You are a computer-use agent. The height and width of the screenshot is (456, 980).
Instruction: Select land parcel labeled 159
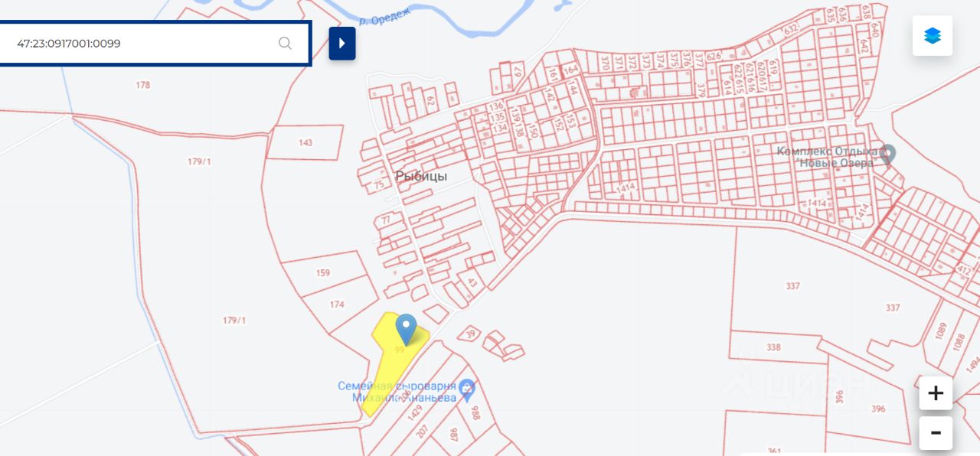tap(323, 273)
